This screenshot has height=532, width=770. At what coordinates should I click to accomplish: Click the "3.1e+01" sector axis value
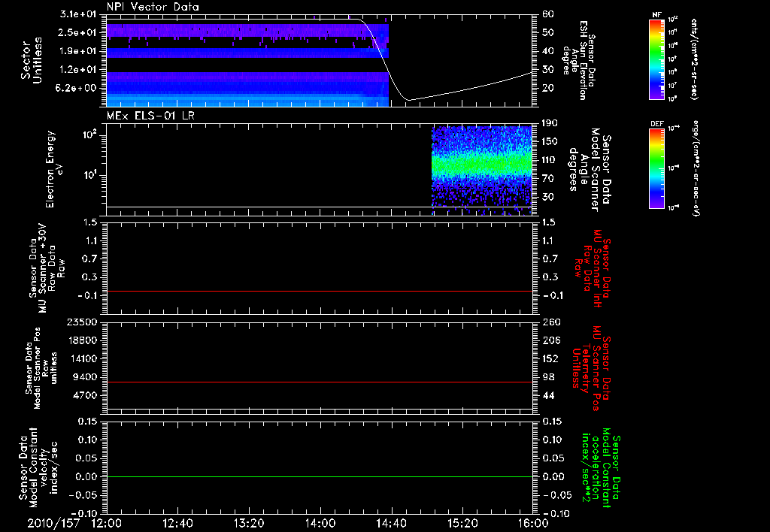78,14
